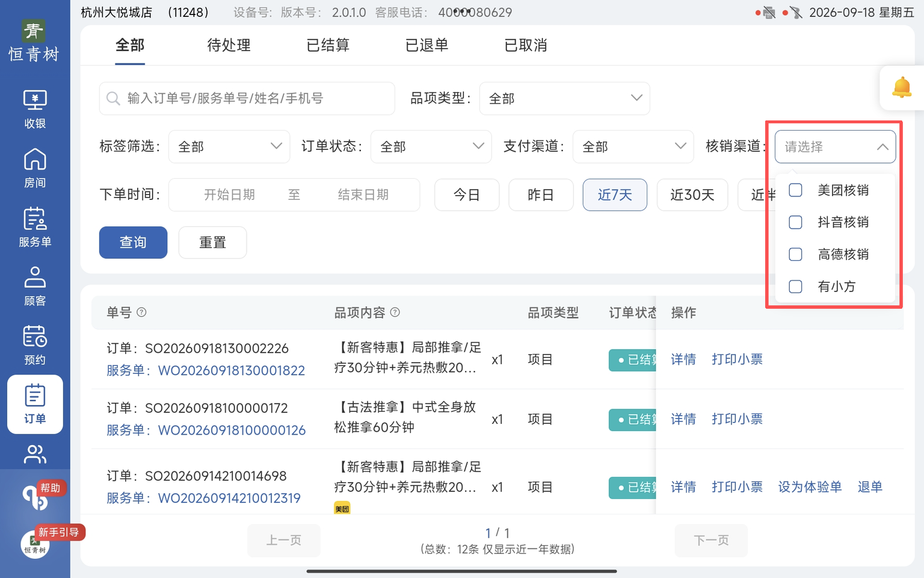This screenshot has width=924, height=578.
Task: Open the 收银 cashier section
Action: point(35,110)
